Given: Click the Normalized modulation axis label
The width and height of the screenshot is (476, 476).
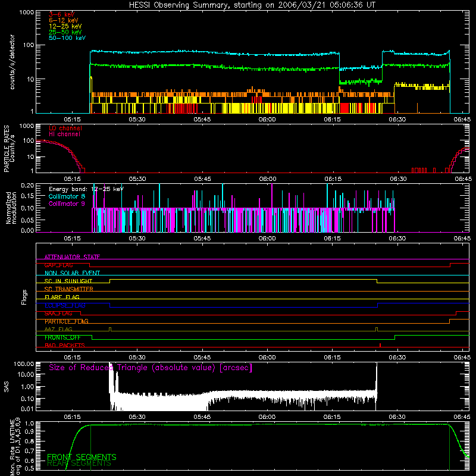Looking at the screenshot, I should (x=11, y=208).
